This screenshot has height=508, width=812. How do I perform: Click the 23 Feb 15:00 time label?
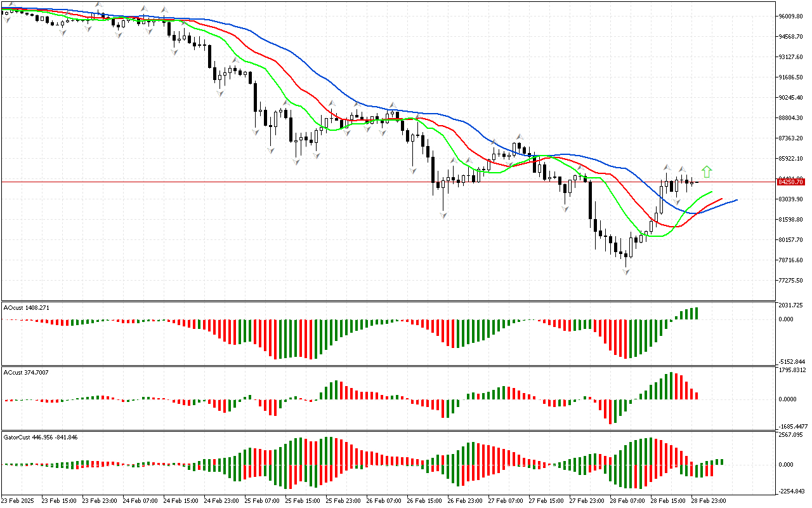click(59, 501)
